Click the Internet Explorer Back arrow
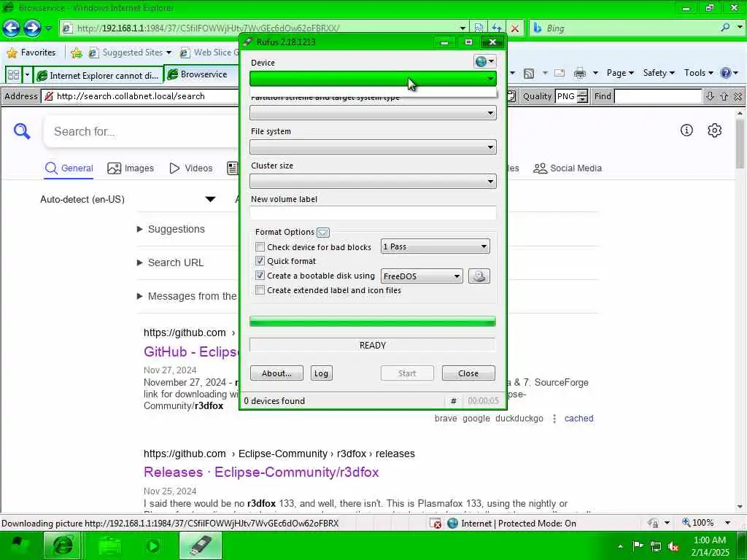Viewport: 747px width, 560px height. pyautogui.click(x=12, y=28)
